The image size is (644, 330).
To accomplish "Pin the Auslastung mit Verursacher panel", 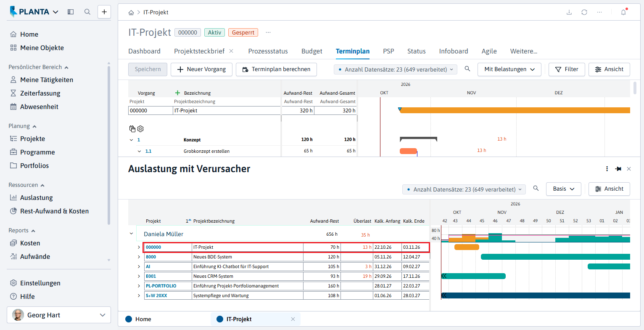I will point(618,169).
